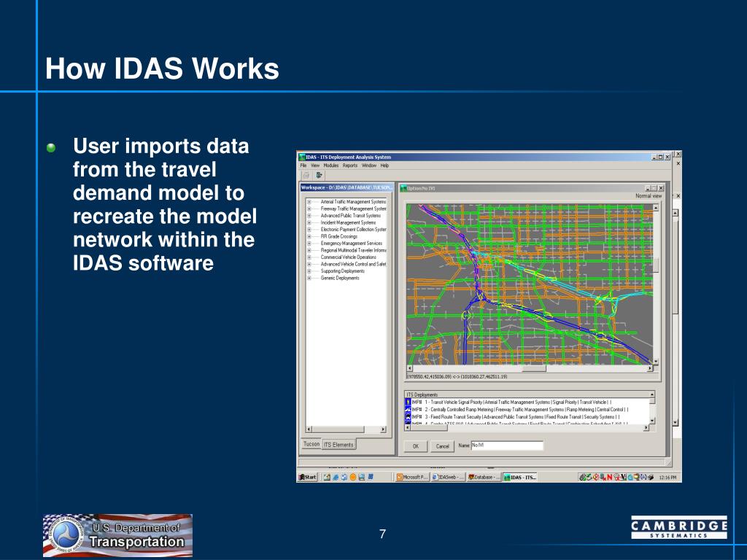
Task: Expand Freeway Traffic Management Systems node
Action: pyautogui.click(x=309, y=209)
